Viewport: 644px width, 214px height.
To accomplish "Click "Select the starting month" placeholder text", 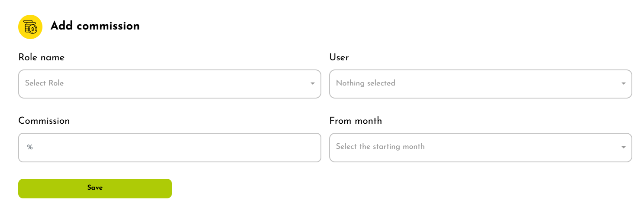I will pyautogui.click(x=380, y=147).
